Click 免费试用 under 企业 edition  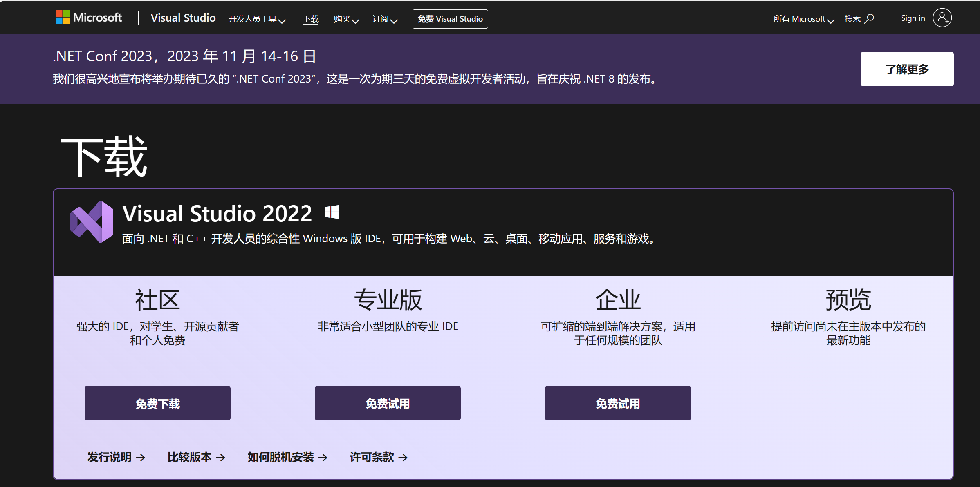[x=617, y=403]
